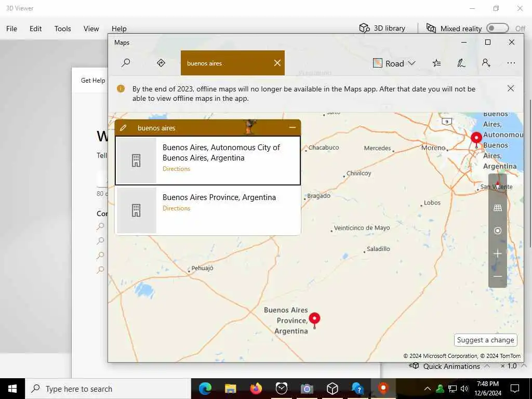Open Microsoft Edge from taskbar
The width and height of the screenshot is (532, 399).
click(x=205, y=389)
